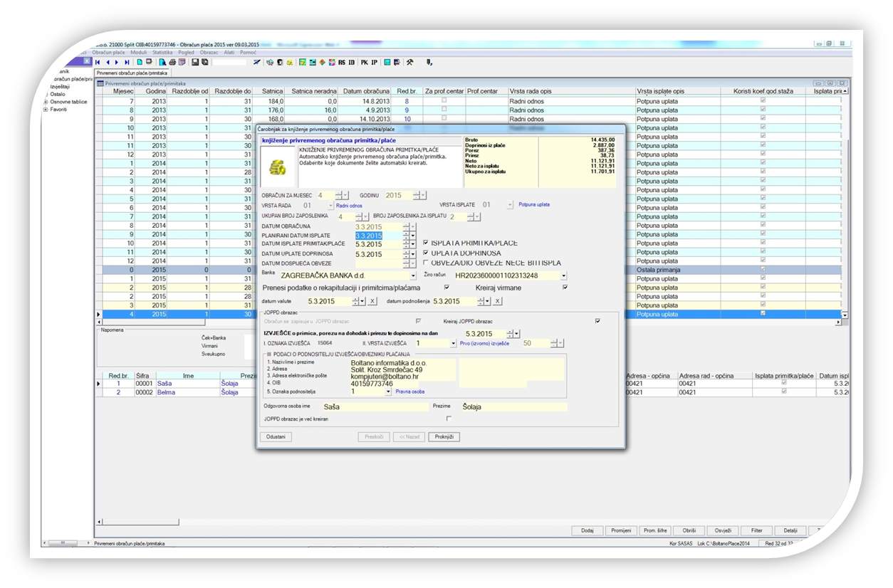
Task: Click the PK toolbar icon
Action: pos(364,63)
